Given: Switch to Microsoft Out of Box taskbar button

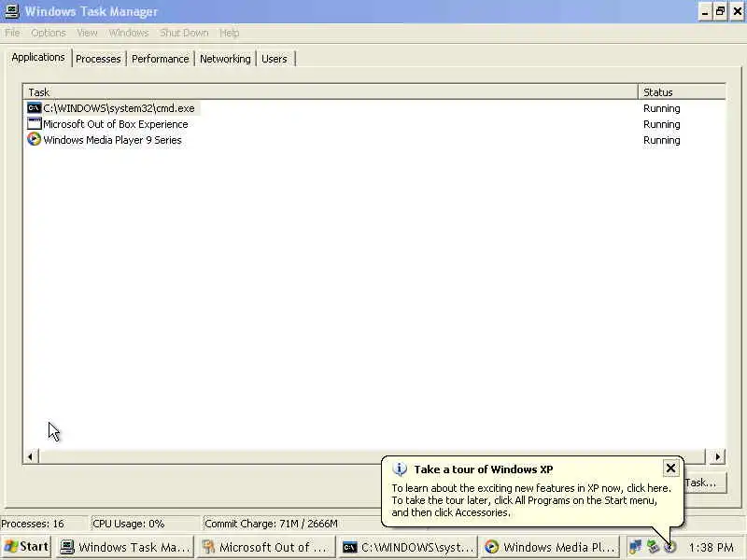Looking at the screenshot, I should (x=265, y=547).
